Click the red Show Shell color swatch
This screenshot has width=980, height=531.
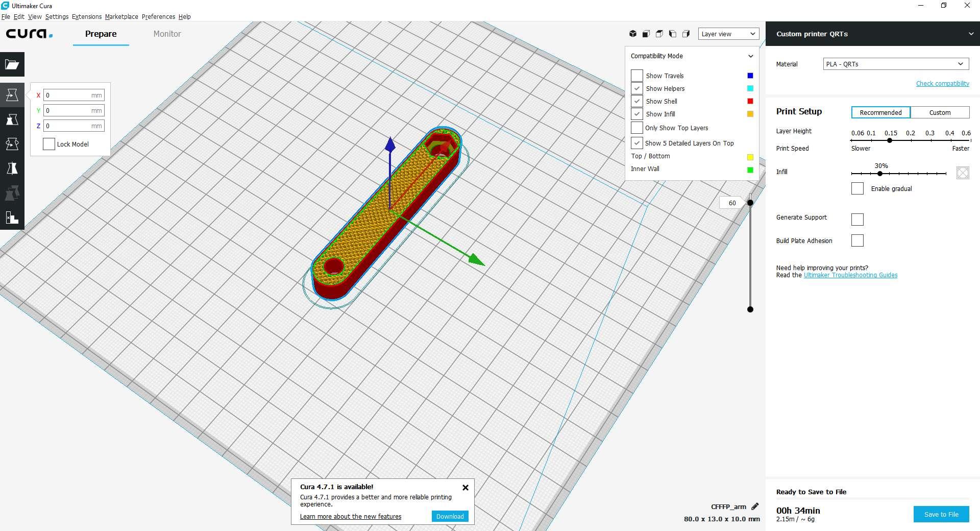point(750,101)
